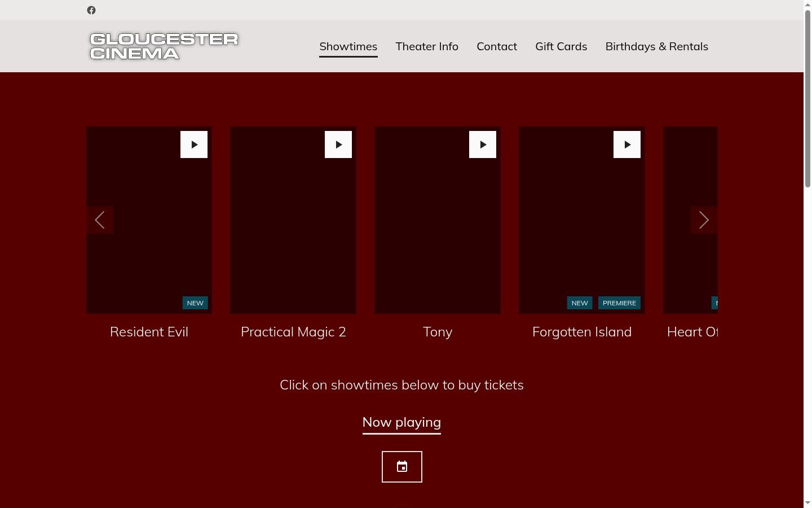Image resolution: width=812 pixels, height=508 pixels.
Task: Go to the Showtimes page
Action: 348,46
